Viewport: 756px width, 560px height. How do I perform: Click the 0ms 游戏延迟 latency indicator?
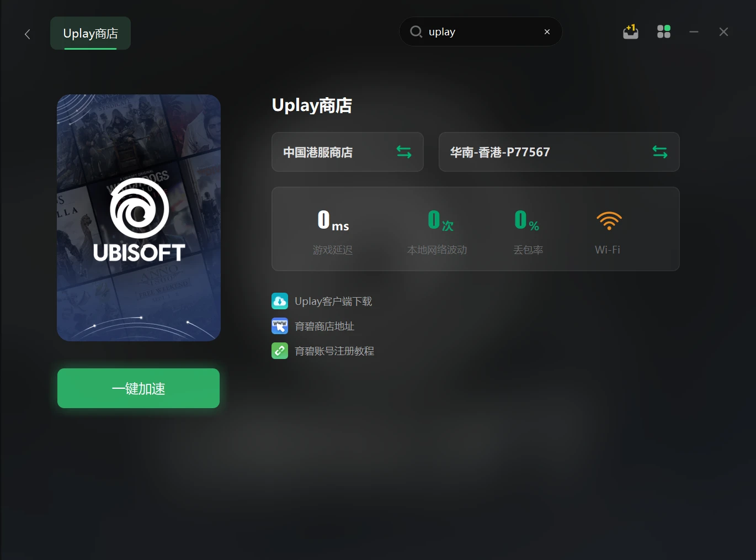pyautogui.click(x=333, y=232)
